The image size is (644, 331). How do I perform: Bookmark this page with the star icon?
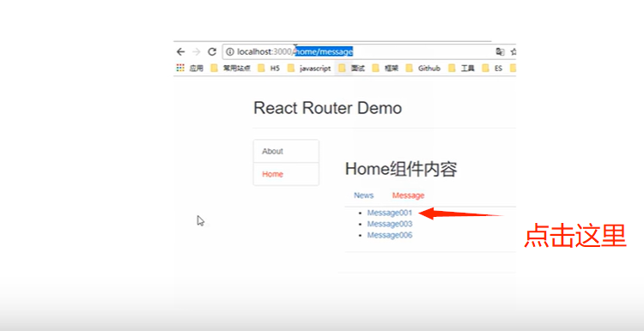[x=513, y=51]
